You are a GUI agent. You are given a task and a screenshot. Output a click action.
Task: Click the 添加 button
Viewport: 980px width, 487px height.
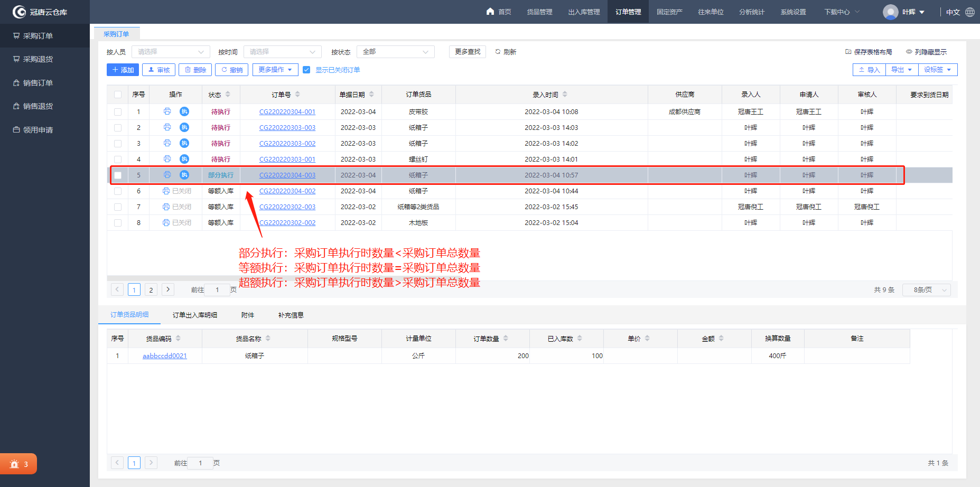point(123,70)
